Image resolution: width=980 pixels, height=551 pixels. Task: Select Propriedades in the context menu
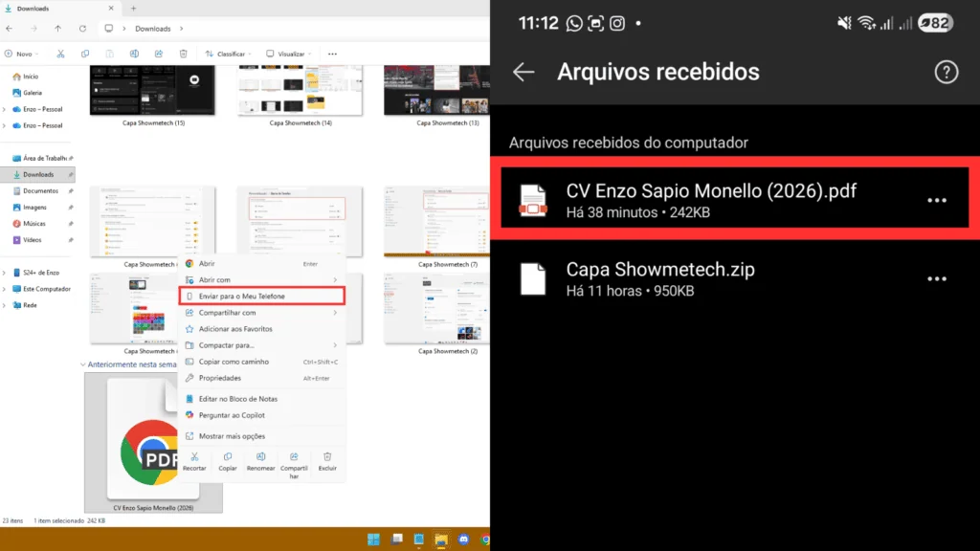262,378
